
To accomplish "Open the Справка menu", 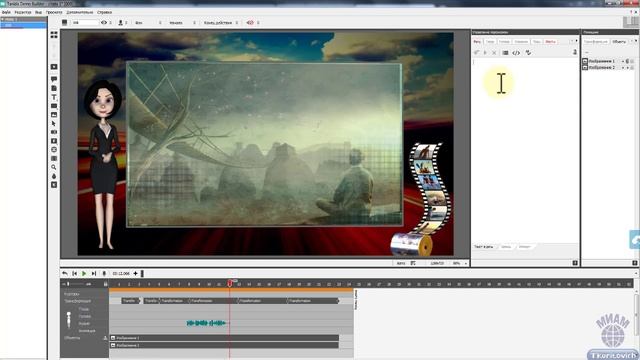I will click(x=104, y=12).
